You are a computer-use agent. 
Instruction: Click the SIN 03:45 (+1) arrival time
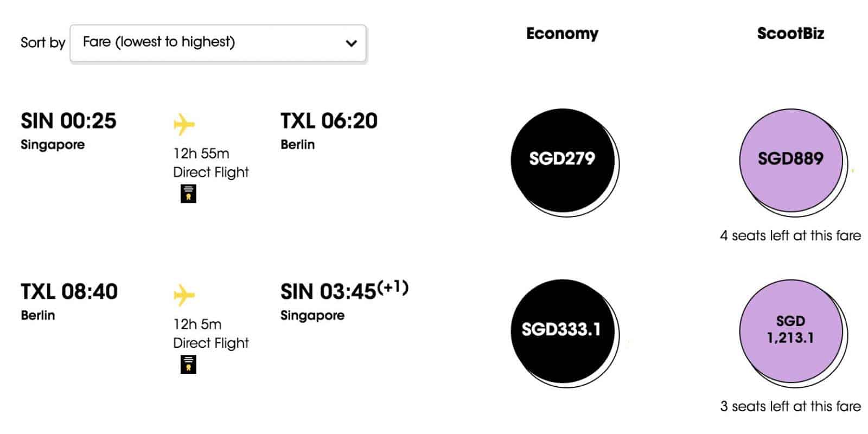tap(344, 291)
